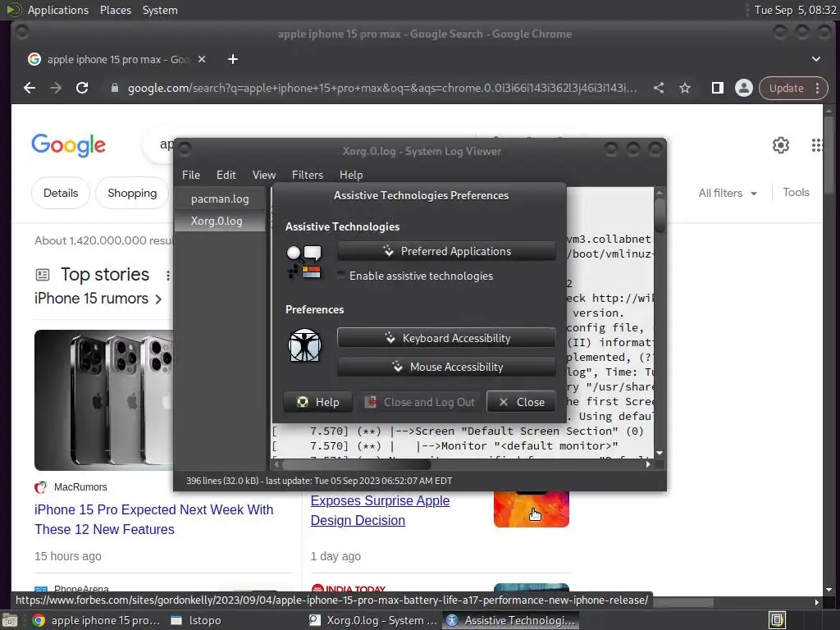This screenshot has width=840, height=630.
Task: Click Chrome page vertical scrollbar
Action: click(x=829, y=155)
